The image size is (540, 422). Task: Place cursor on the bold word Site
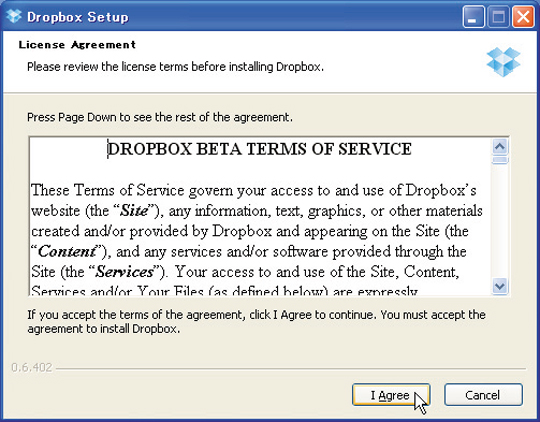pos(134,210)
